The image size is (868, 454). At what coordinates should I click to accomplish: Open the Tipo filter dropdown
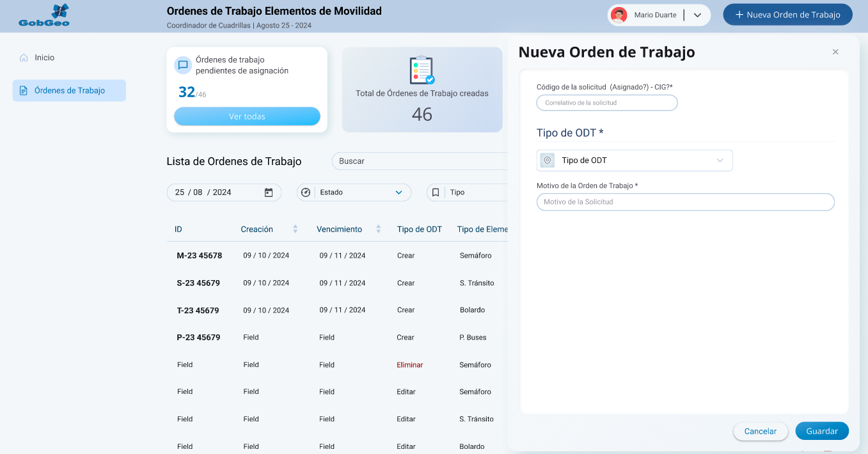(x=467, y=192)
